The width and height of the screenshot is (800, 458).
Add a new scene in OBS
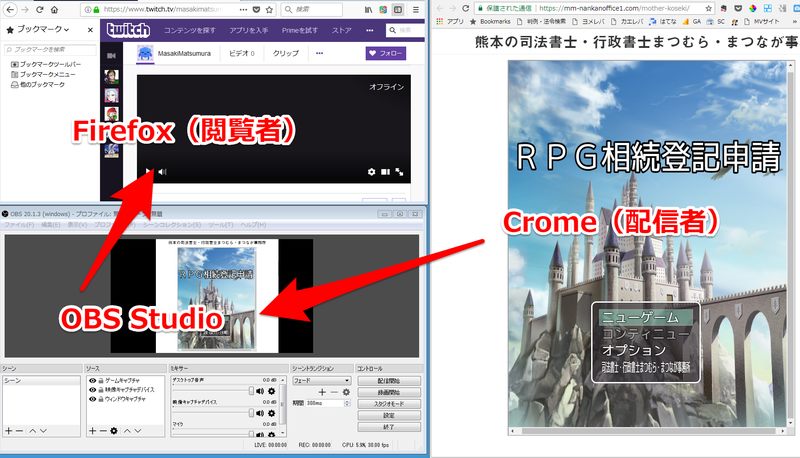pyautogui.click(x=8, y=431)
